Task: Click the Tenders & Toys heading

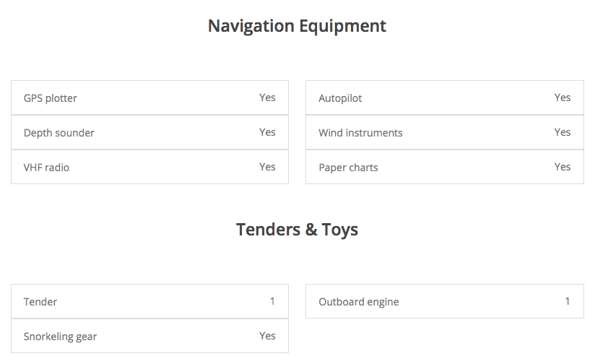Action: [x=297, y=230]
